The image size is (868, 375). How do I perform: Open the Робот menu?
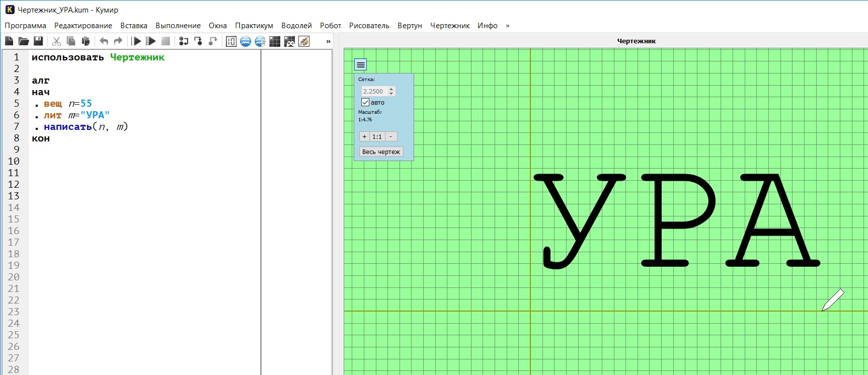(331, 26)
